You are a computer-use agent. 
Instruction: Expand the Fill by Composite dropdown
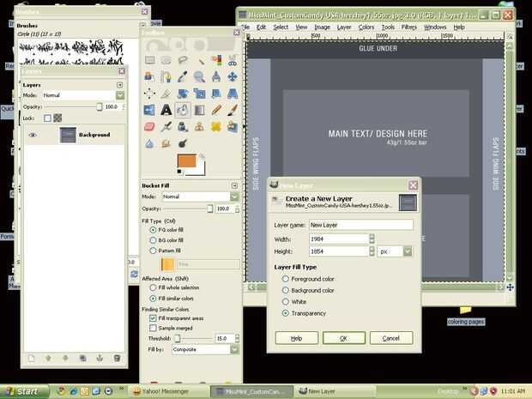[205, 349]
